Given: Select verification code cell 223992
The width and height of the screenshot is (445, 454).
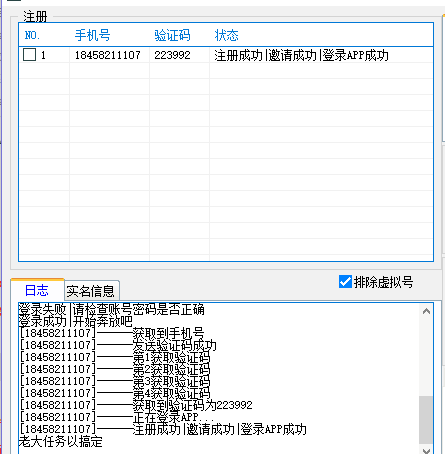Looking at the screenshot, I should (172, 55).
